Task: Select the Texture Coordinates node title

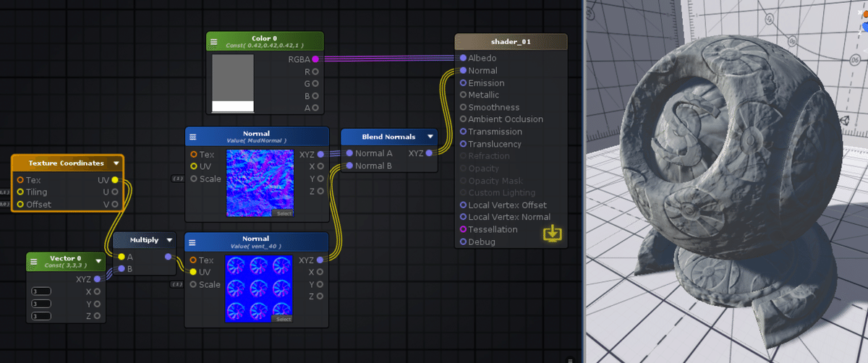Action: coord(66,163)
